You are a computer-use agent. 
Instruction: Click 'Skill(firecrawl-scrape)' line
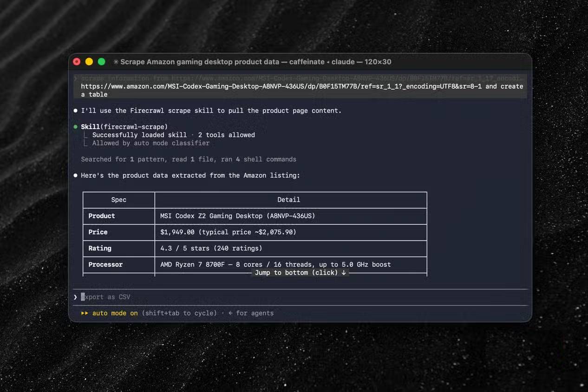tap(124, 127)
